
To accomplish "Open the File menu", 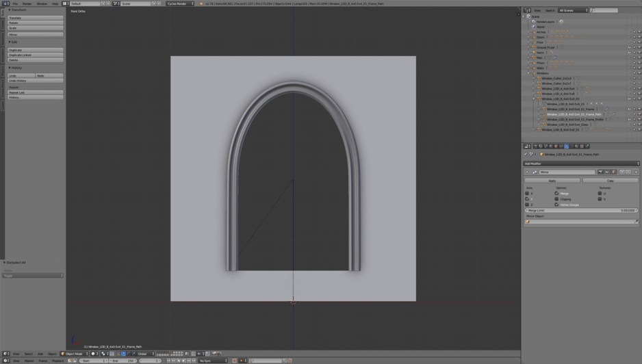I will [x=15, y=3].
